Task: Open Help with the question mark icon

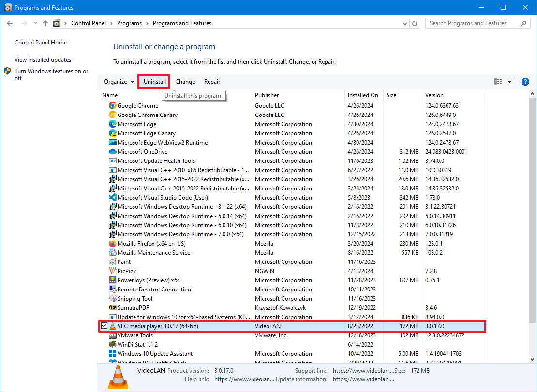Action: (x=525, y=81)
